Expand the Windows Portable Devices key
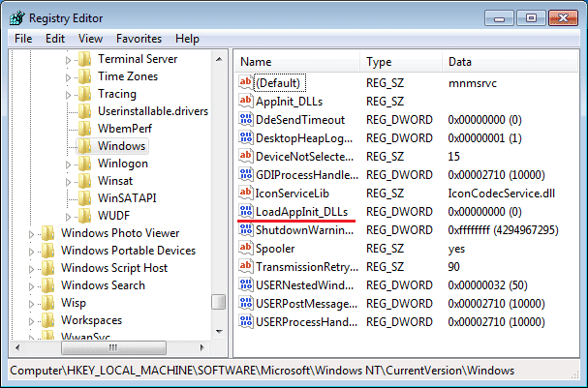The height and width of the screenshot is (388, 588). 32,252
